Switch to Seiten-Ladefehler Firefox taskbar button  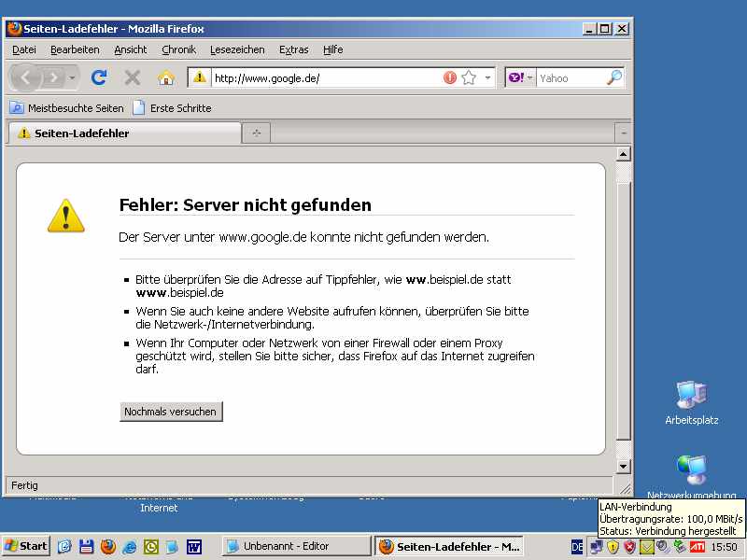coord(449,546)
